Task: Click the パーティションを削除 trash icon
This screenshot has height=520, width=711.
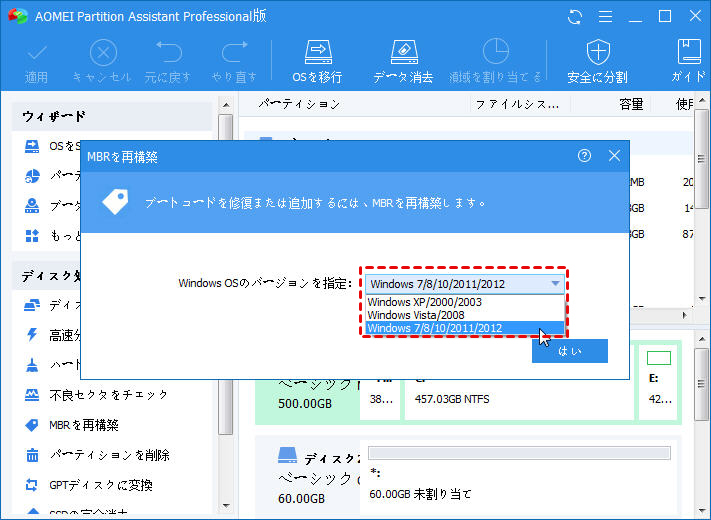Action: pyautogui.click(x=32, y=455)
